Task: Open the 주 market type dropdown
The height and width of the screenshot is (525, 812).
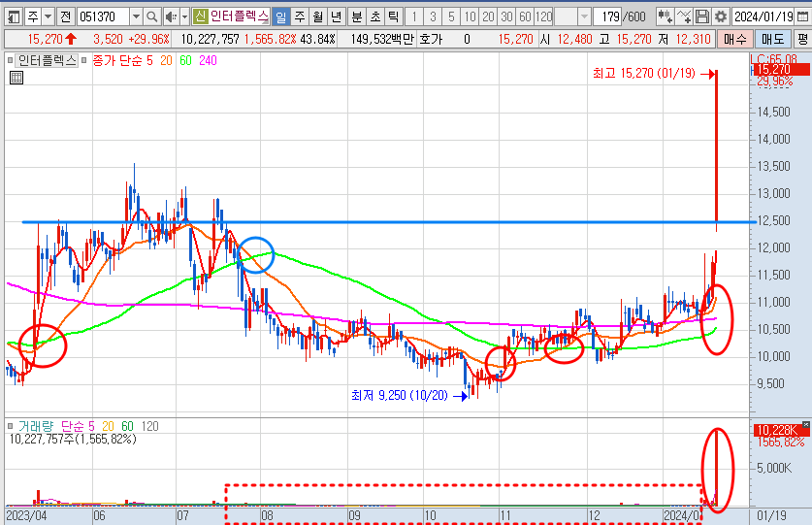Action: (48, 17)
